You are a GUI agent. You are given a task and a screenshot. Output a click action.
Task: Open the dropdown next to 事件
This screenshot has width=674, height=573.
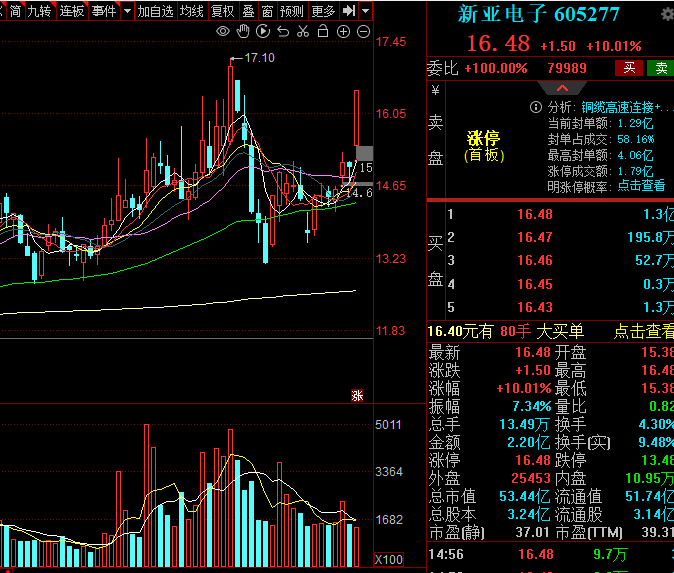tap(127, 11)
